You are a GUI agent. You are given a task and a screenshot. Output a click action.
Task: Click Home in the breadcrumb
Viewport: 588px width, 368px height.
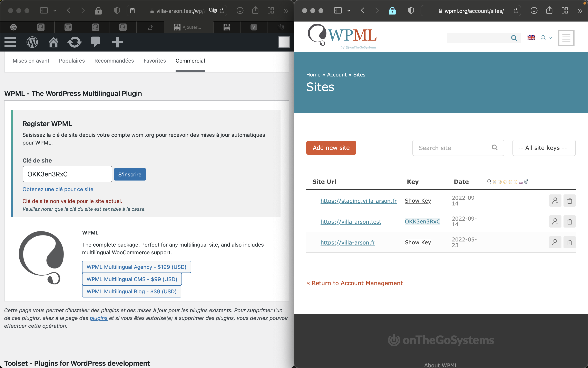pyautogui.click(x=313, y=75)
